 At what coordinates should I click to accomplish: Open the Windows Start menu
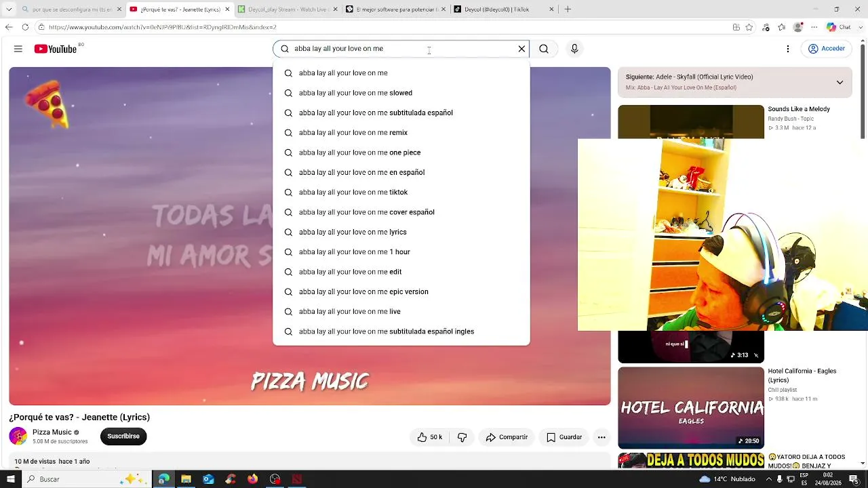click(10, 479)
